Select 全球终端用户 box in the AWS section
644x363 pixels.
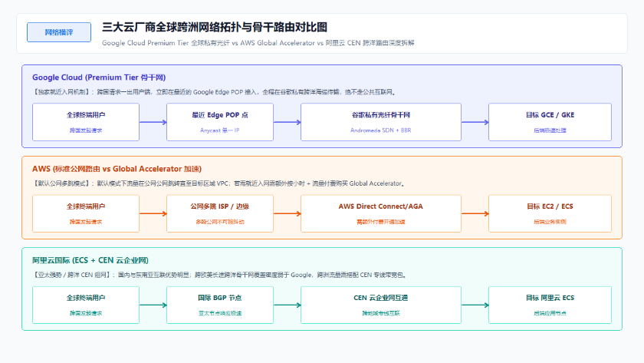(86, 213)
